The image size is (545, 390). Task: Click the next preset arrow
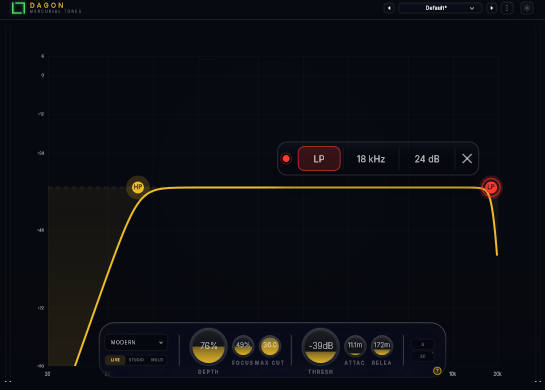(x=491, y=8)
